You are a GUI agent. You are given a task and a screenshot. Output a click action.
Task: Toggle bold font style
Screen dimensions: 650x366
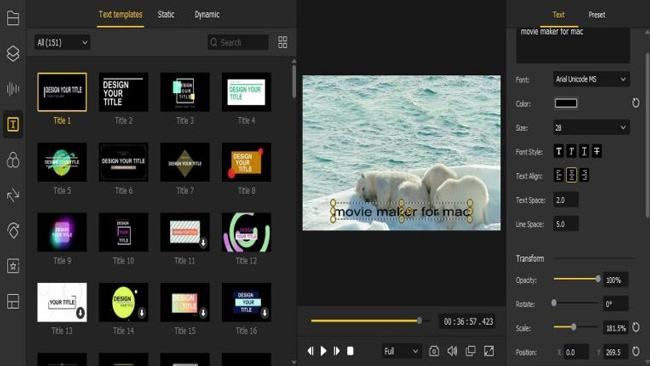(x=559, y=151)
